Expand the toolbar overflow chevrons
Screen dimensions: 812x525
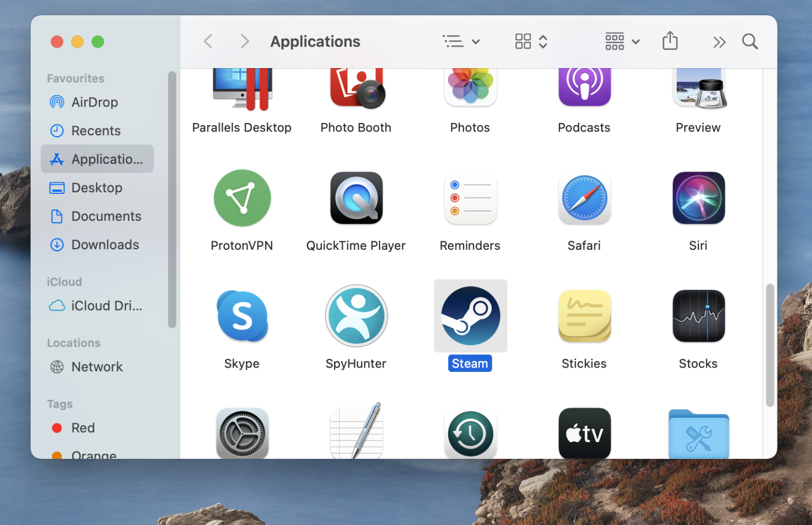pos(719,42)
